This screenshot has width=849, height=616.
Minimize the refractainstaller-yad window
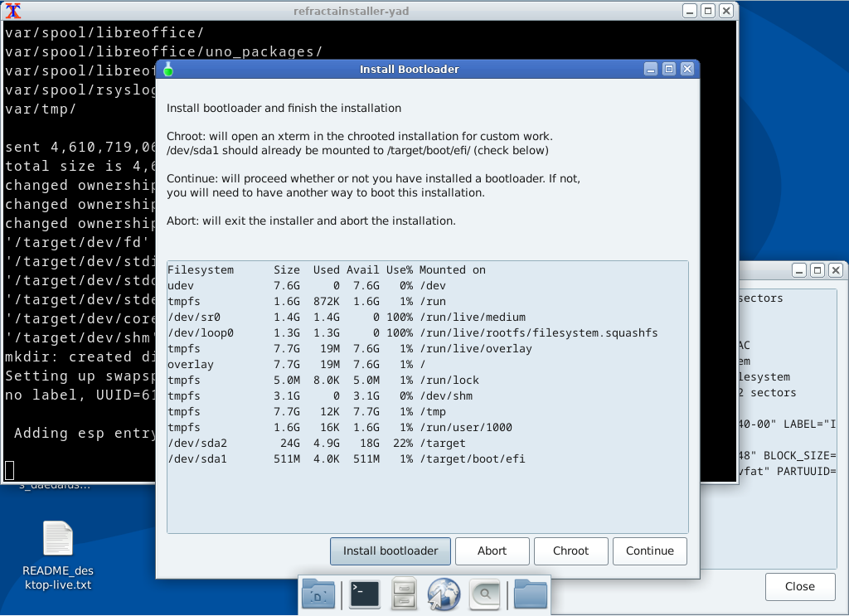(690, 11)
